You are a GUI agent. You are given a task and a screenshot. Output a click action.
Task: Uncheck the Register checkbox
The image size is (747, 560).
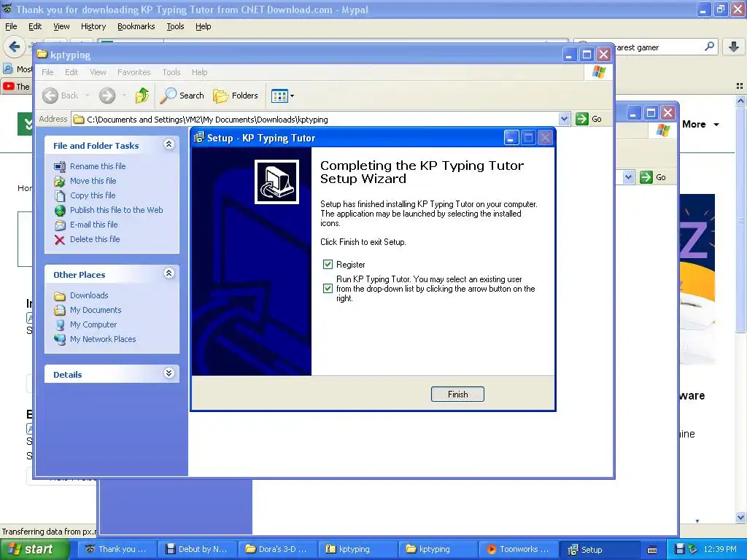(x=328, y=264)
